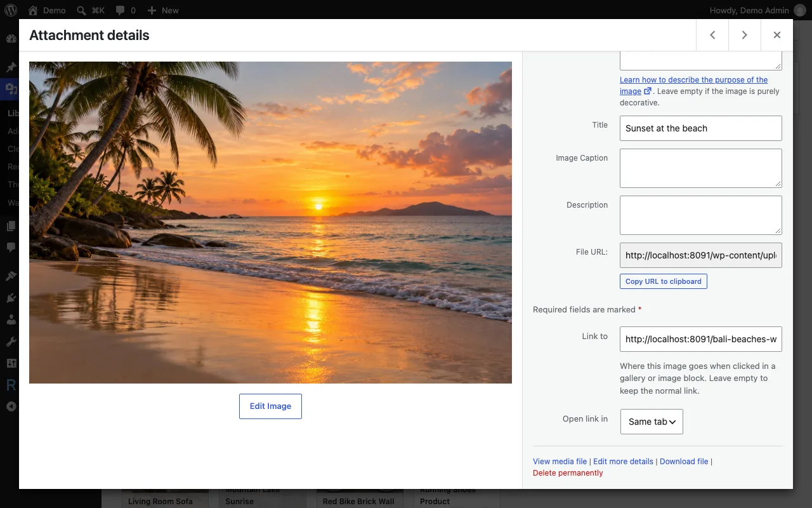Open Settings via sidebar sliders icon
The width and height of the screenshot is (812, 508).
pos(10,363)
